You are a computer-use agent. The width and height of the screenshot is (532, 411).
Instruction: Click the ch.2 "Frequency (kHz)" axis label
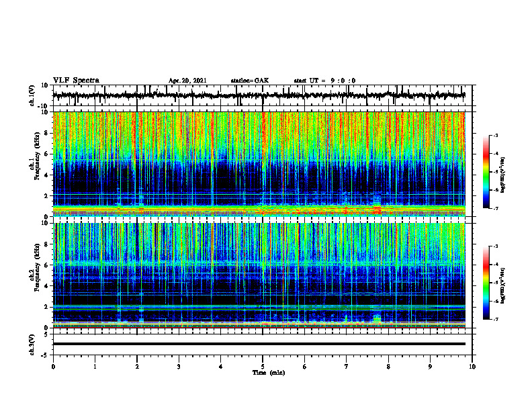tap(37, 267)
